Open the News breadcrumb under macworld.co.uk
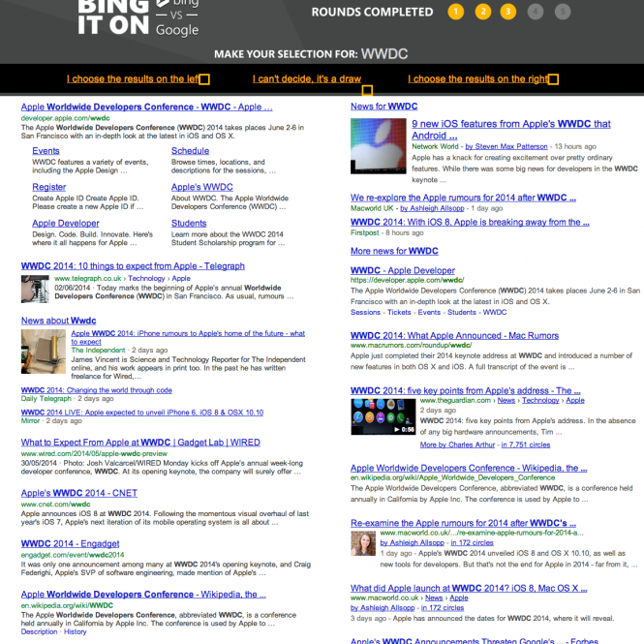644x644 pixels. [434, 598]
